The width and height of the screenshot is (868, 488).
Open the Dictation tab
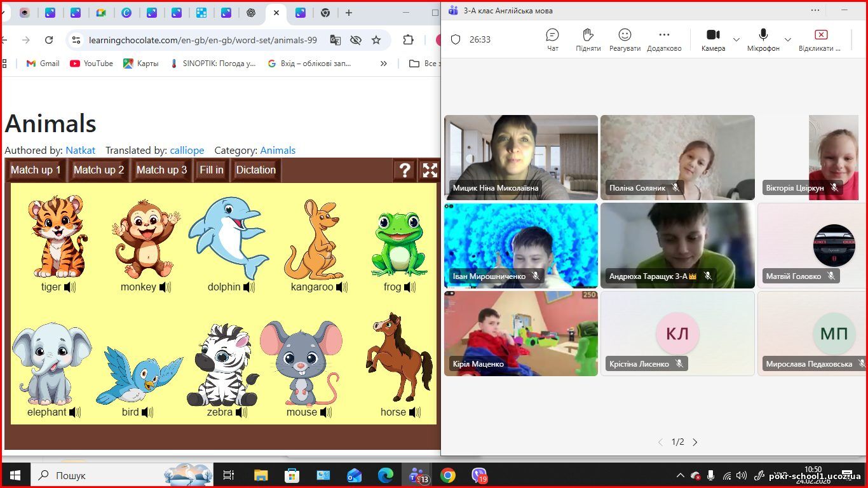click(255, 170)
